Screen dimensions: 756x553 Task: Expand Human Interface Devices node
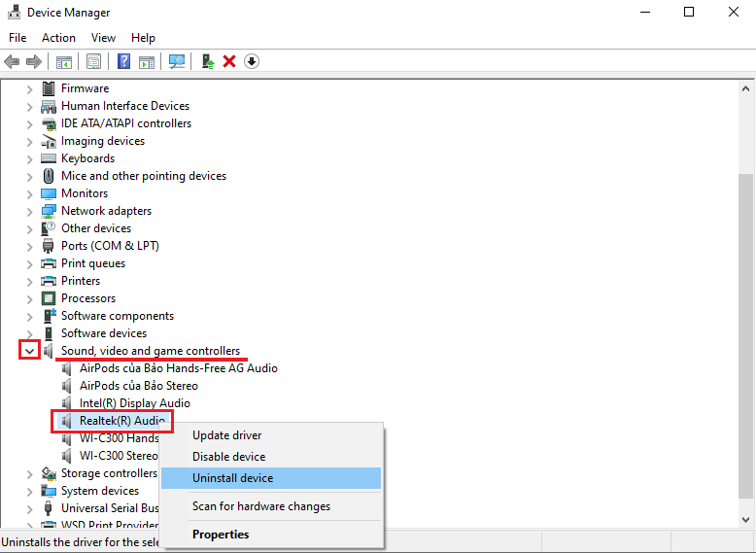point(29,106)
